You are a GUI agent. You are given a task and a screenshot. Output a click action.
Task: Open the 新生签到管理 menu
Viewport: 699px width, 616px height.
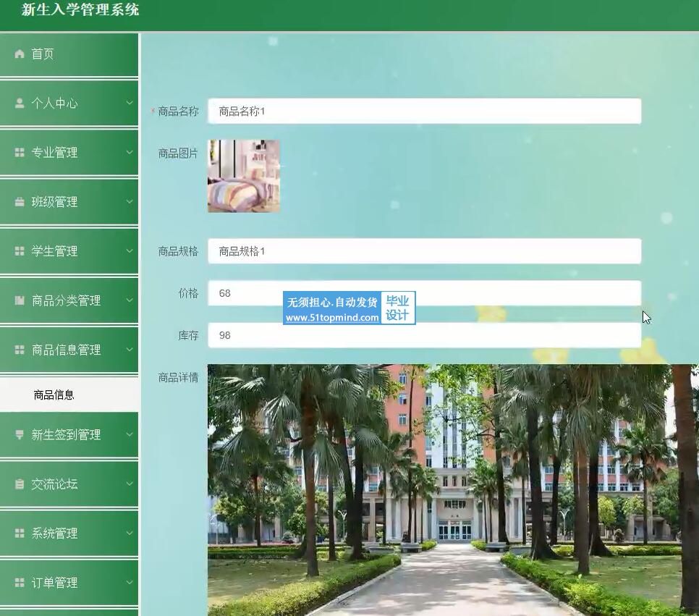click(69, 434)
